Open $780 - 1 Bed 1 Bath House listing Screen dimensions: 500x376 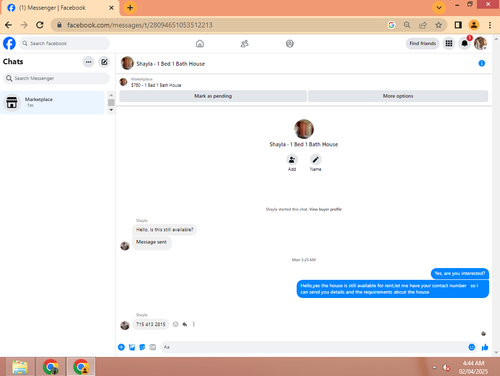156,85
